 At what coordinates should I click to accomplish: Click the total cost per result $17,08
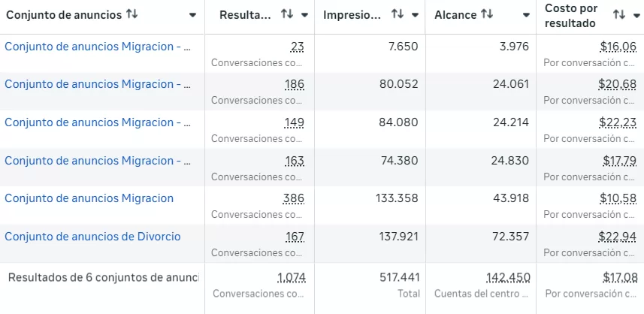(x=619, y=277)
